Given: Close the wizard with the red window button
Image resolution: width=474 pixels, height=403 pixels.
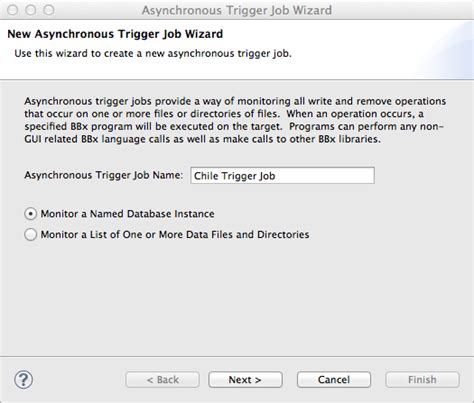Looking at the screenshot, I should (13, 10).
